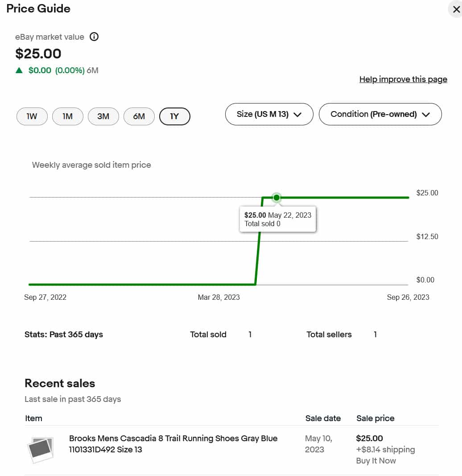Select the 6M time range pill
Screen dimensions: 462x476
coord(139,116)
